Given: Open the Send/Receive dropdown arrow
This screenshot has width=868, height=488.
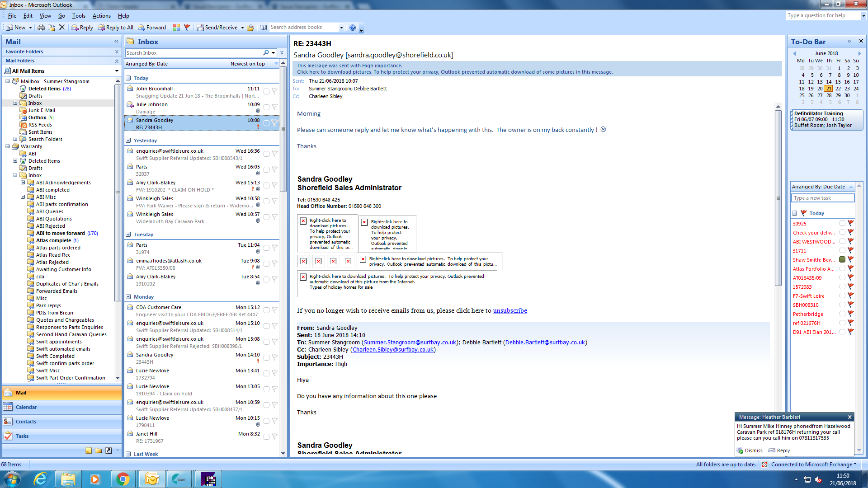Looking at the screenshot, I should (x=242, y=28).
